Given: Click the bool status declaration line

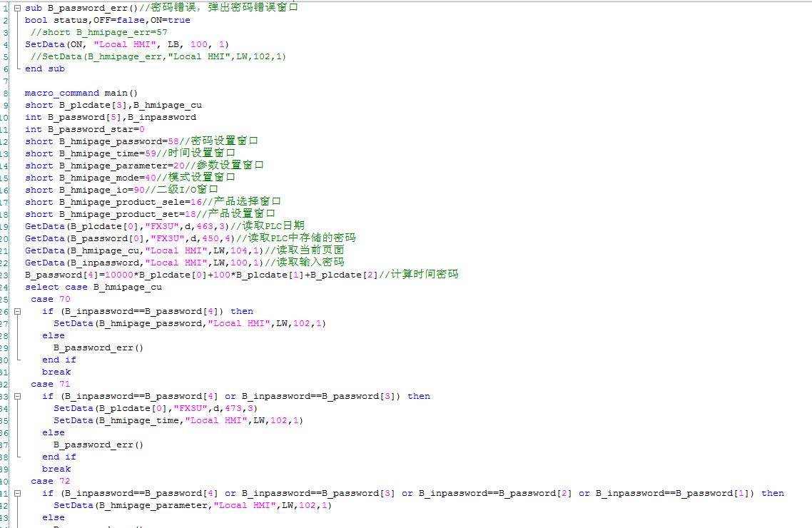Looking at the screenshot, I should 107,20.
